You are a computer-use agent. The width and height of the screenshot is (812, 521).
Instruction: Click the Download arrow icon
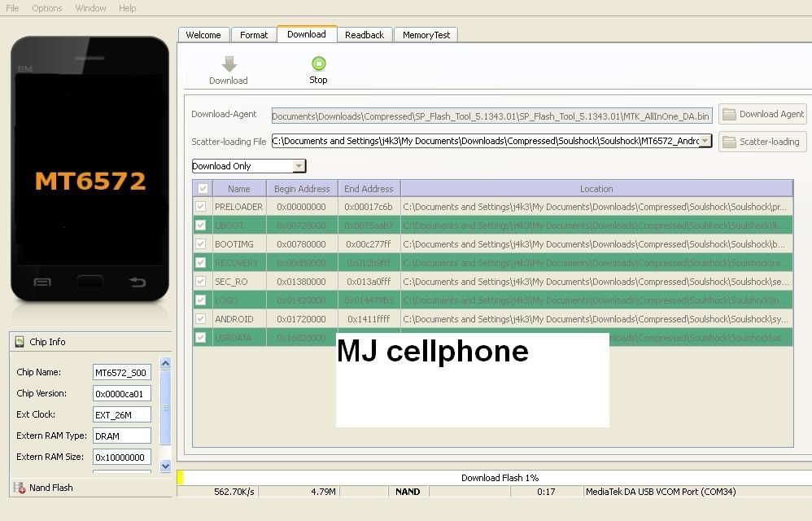pyautogui.click(x=229, y=64)
